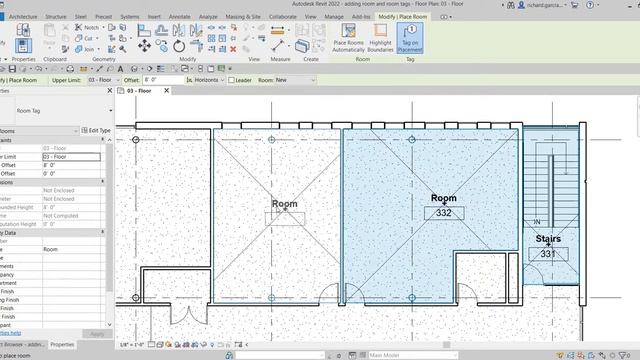This screenshot has height=360, width=640.
Task: Open the Properties help link
Action: click(x=10, y=333)
